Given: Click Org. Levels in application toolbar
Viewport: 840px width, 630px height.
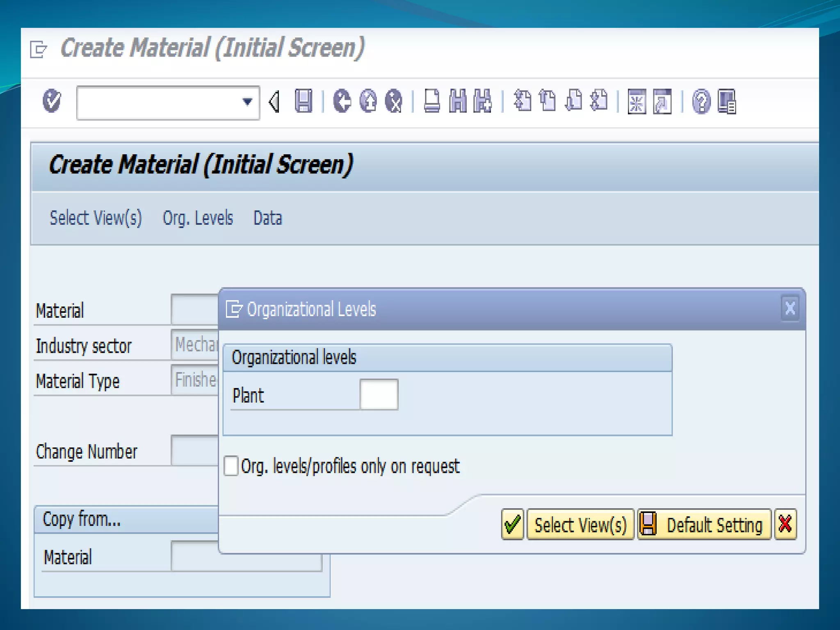Looking at the screenshot, I should point(198,218).
